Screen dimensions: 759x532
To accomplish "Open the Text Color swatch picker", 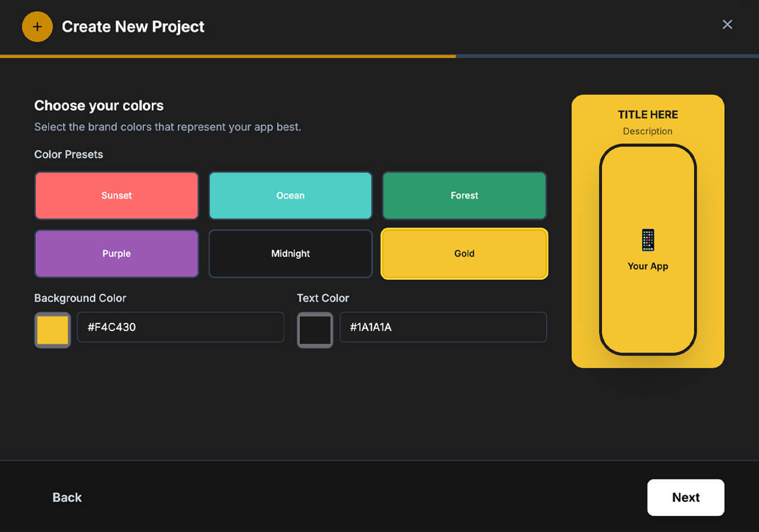I will (315, 330).
